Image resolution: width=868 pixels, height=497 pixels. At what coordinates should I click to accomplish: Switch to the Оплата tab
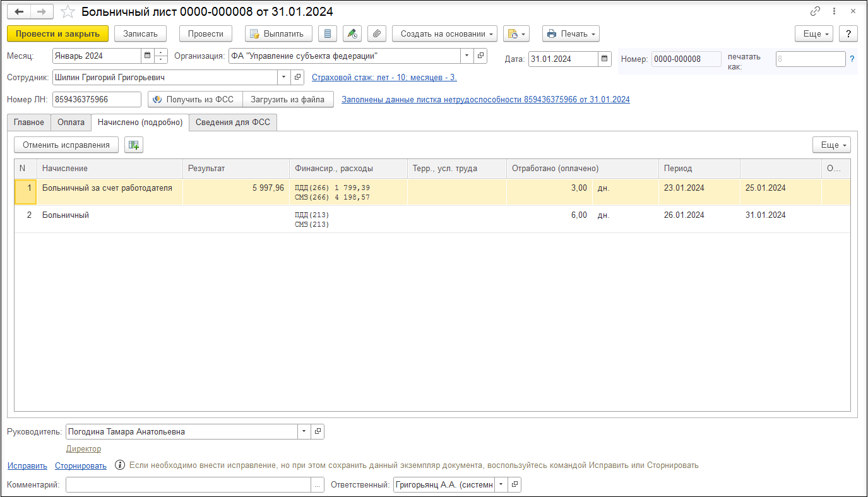pos(71,122)
